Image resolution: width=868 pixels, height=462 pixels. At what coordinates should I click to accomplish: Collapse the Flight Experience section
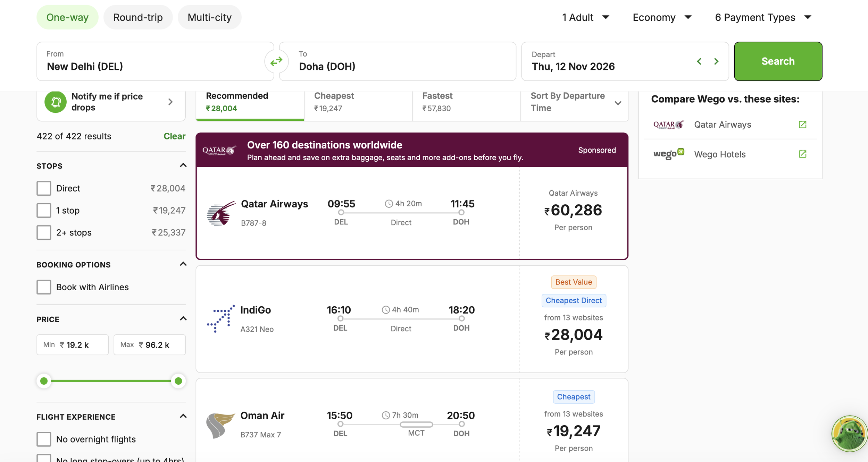(183, 416)
